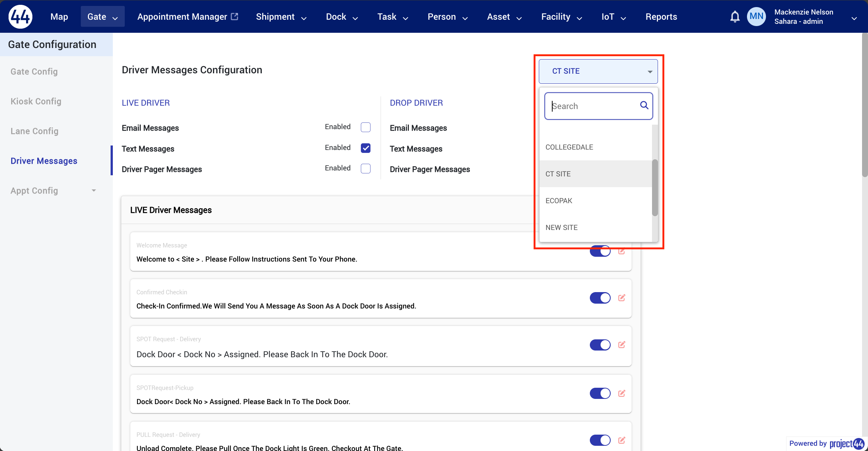Toggle the SPOTRequest-Pickup switch
Viewport: 868px width, 451px height.
[600, 393]
